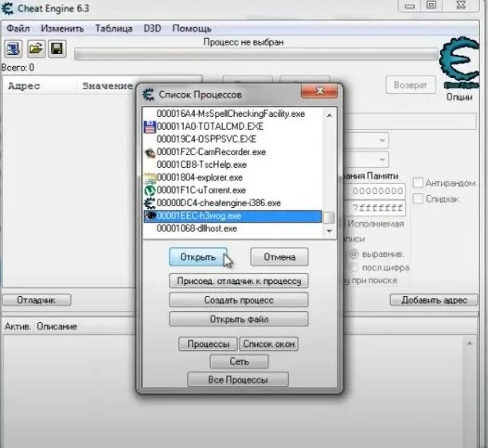488x448 pixels.
Task: Click the cheatengine-i386.exe gear icon
Action: click(x=150, y=203)
